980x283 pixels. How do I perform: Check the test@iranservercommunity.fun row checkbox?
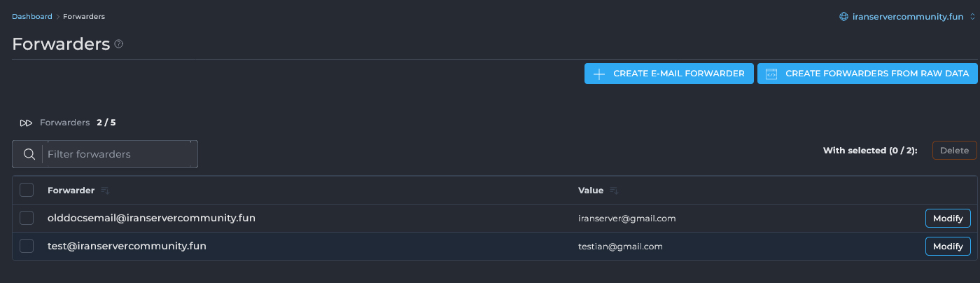27,246
